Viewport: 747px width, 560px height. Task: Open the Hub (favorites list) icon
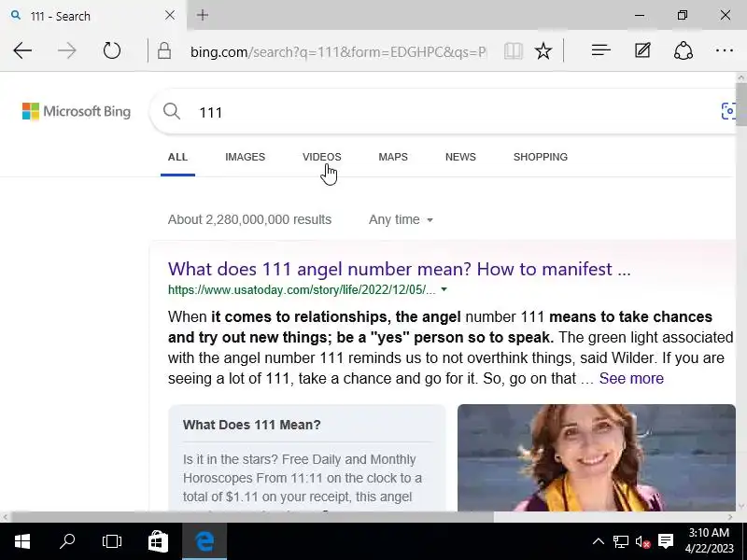point(600,50)
